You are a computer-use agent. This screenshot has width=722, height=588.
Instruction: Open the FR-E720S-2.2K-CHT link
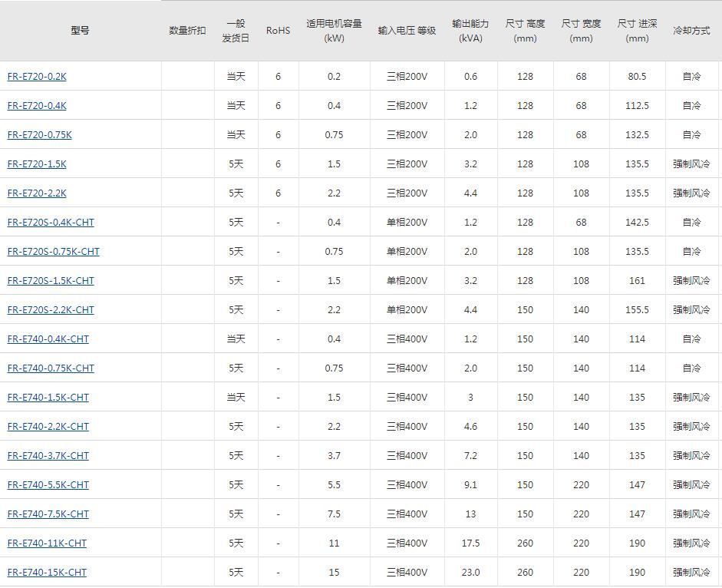pos(51,310)
